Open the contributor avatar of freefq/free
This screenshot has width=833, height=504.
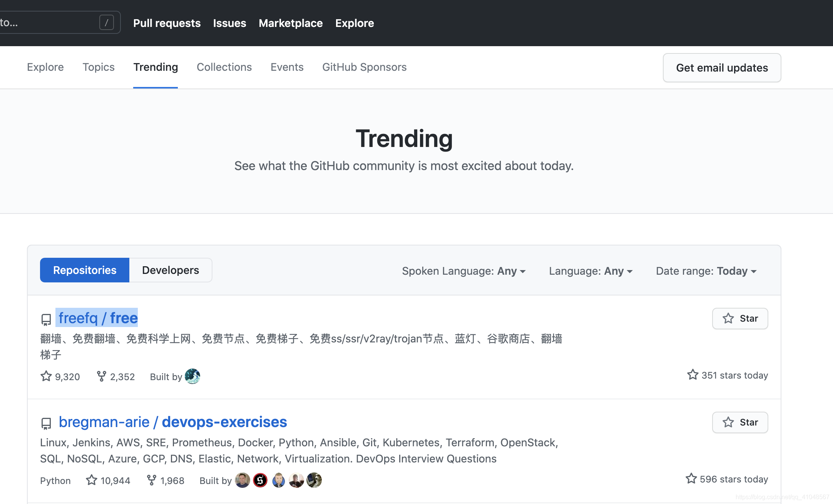192,376
